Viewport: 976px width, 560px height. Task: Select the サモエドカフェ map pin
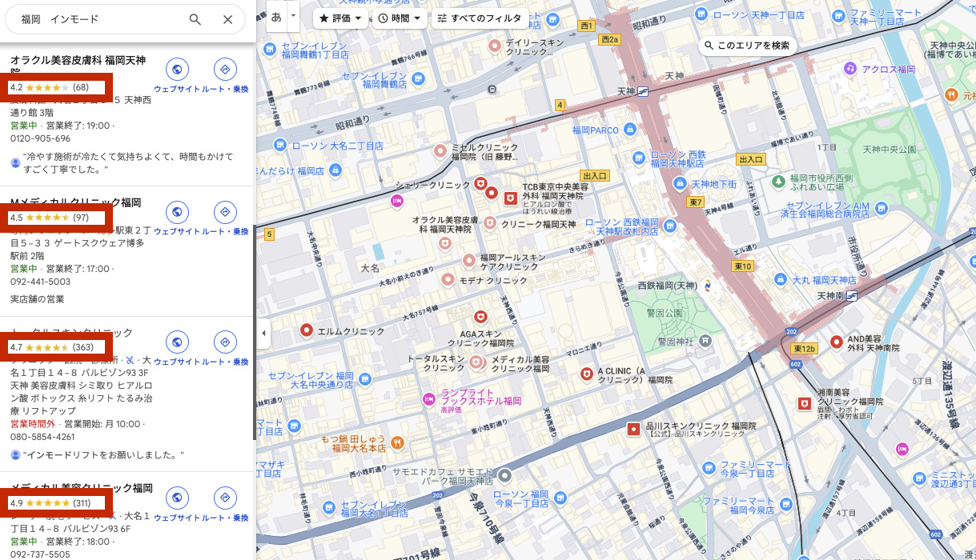(x=504, y=475)
